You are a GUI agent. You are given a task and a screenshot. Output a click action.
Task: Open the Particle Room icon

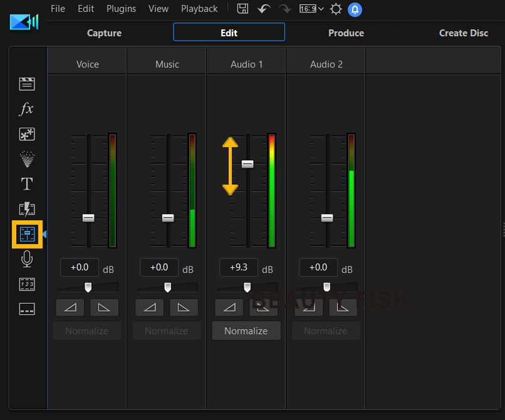26,158
